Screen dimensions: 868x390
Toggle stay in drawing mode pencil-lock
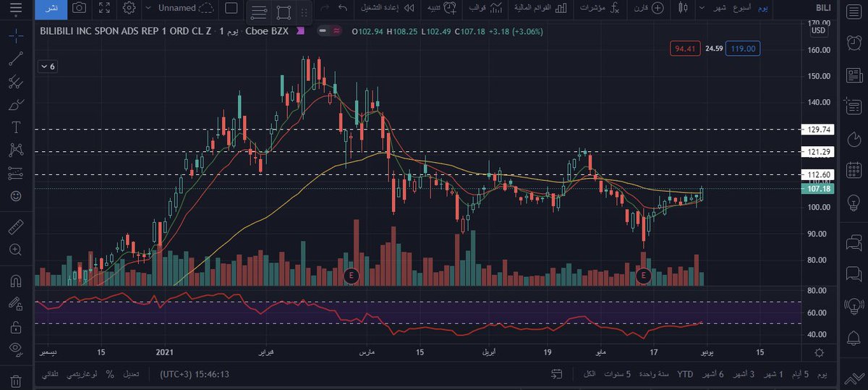click(16, 304)
